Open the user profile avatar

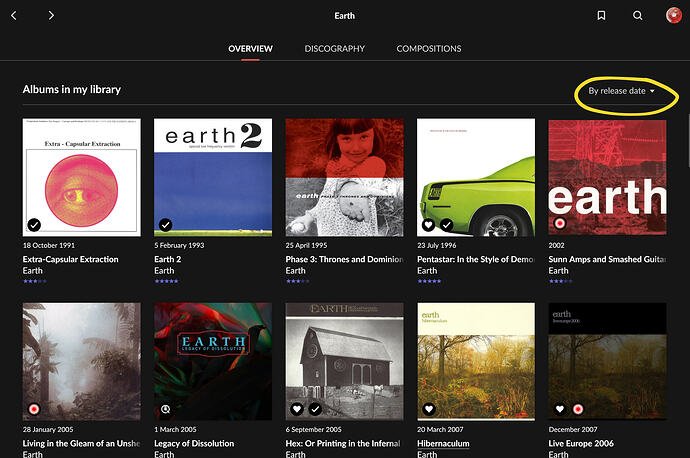coord(674,15)
